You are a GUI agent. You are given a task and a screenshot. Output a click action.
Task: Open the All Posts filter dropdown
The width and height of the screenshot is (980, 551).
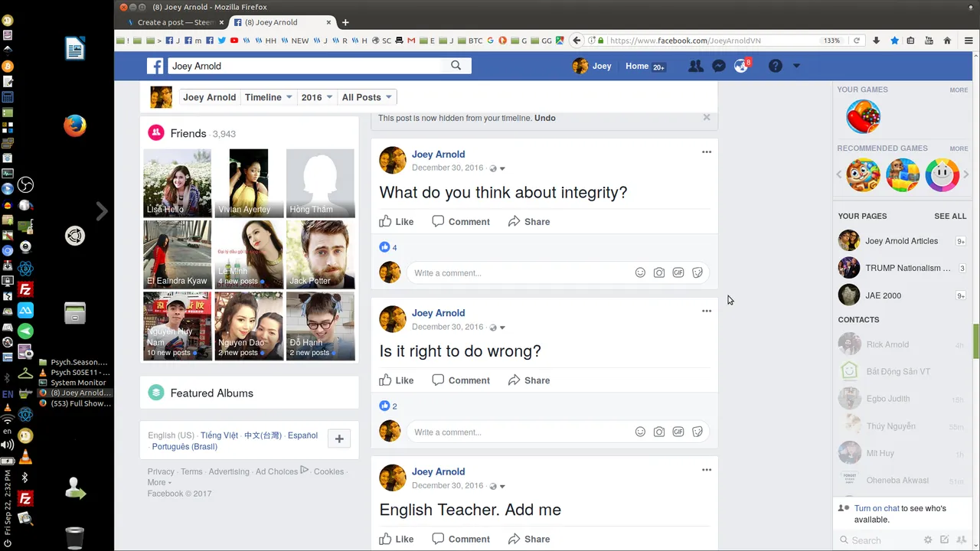point(367,97)
